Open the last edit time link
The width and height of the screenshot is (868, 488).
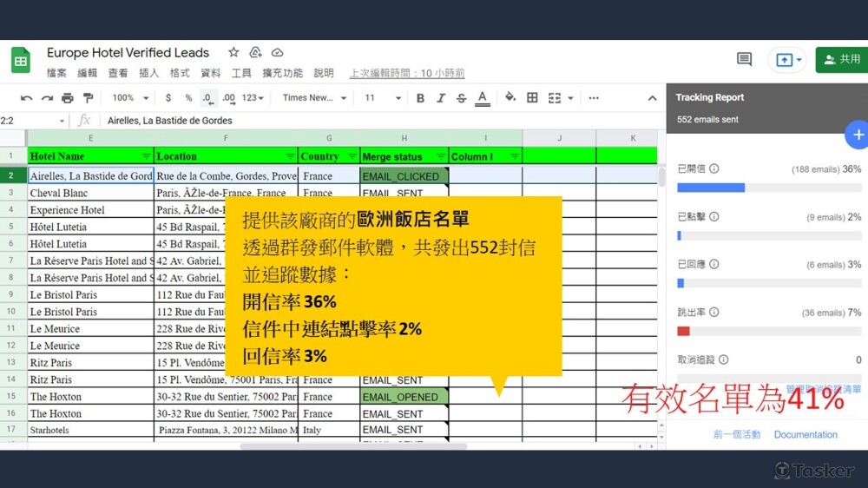pyautogui.click(x=407, y=73)
